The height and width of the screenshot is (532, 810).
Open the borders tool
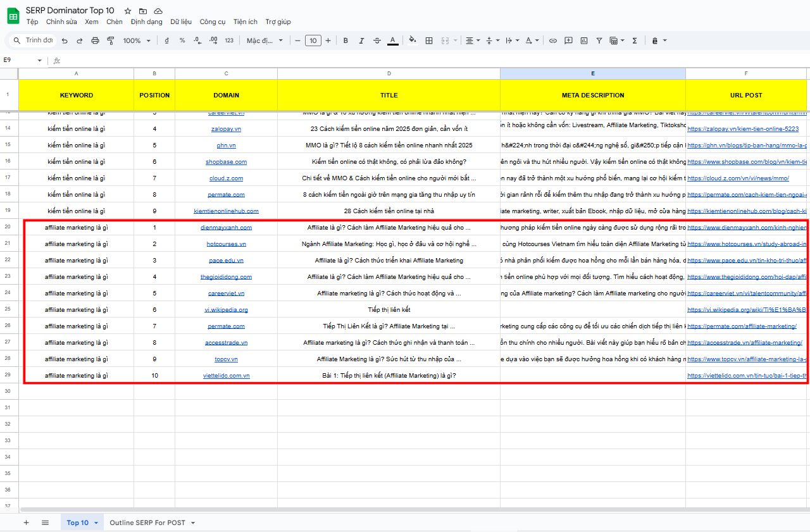tap(429, 40)
